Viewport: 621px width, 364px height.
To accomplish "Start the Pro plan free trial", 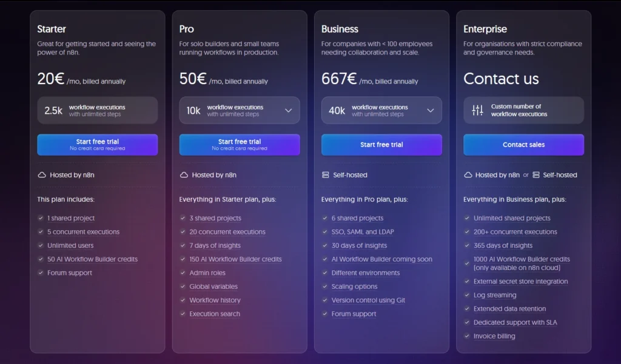I will click(240, 145).
